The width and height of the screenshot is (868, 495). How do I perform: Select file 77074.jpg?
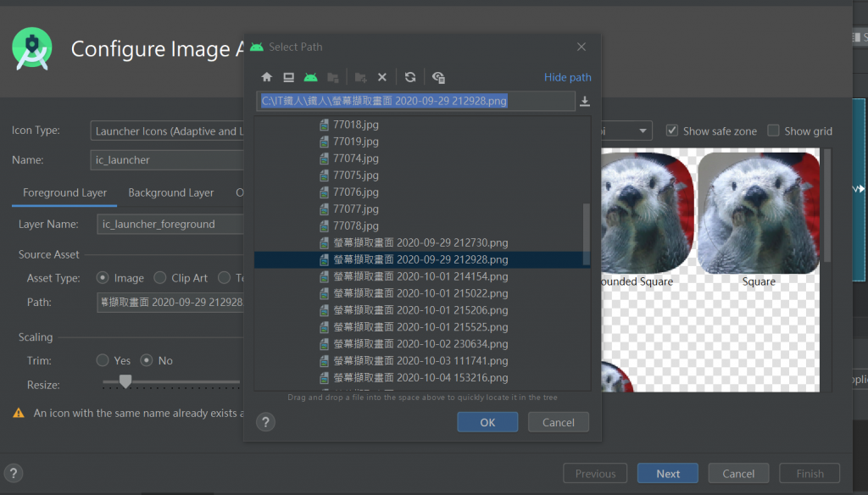click(x=356, y=159)
